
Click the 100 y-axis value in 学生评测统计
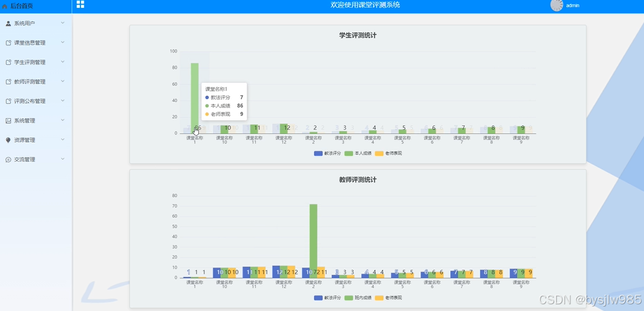tap(173, 51)
